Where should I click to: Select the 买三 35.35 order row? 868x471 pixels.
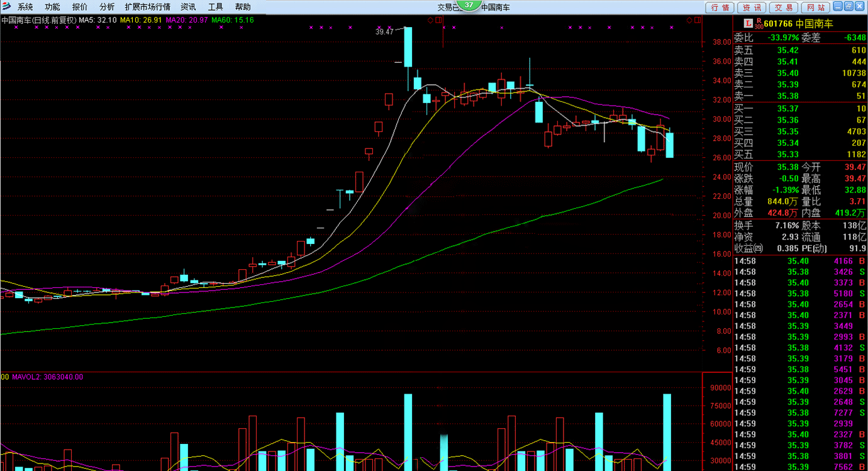(x=800, y=131)
